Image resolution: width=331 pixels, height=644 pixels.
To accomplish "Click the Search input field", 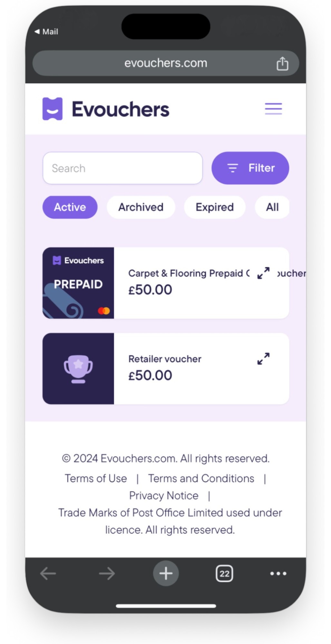I will [x=122, y=168].
